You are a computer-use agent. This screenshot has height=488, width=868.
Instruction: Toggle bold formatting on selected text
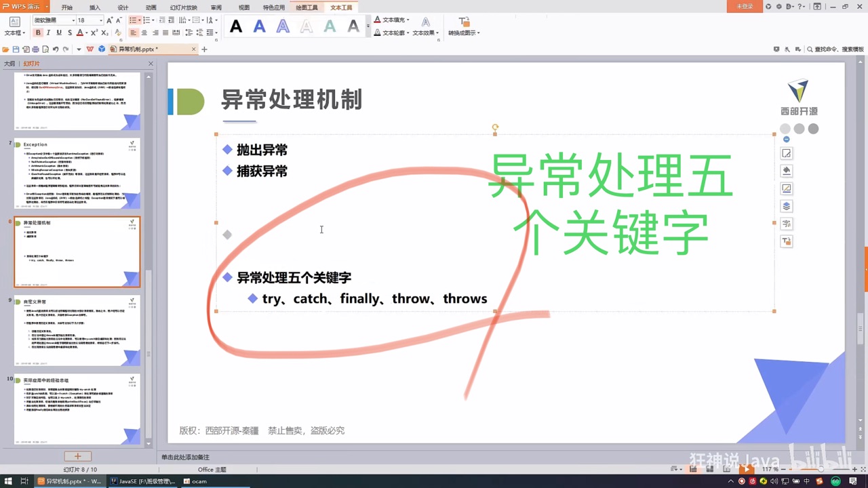pyautogui.click(x=38, y=32)
